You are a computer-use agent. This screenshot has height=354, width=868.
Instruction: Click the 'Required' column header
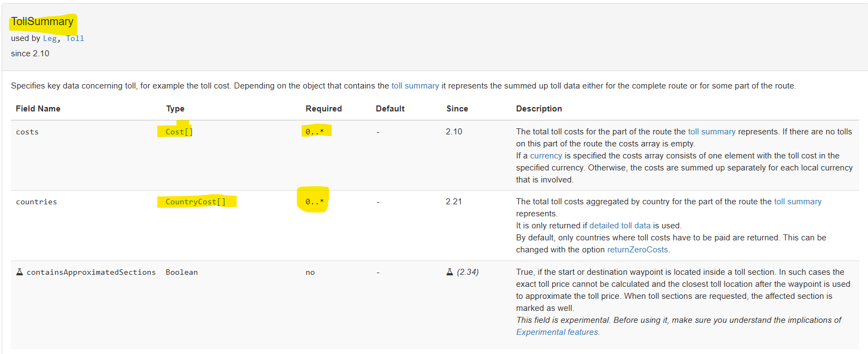pos(323,109)
